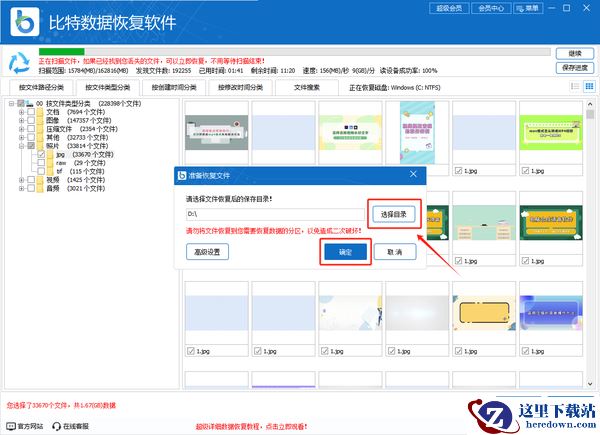
Task: Check the raw checkbox
Action: (41, 163)
